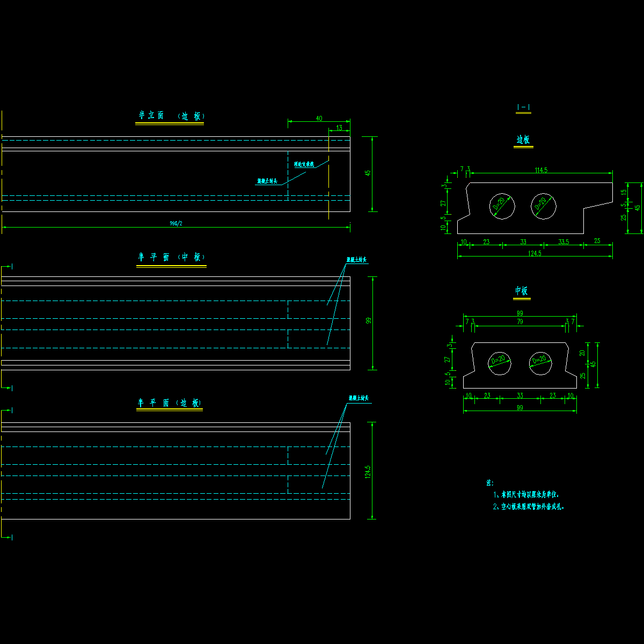The width and height of the screenshot is (644, 644).
Task: Select the 半平面 (中板) view title
Action: (x=171, y=258)
